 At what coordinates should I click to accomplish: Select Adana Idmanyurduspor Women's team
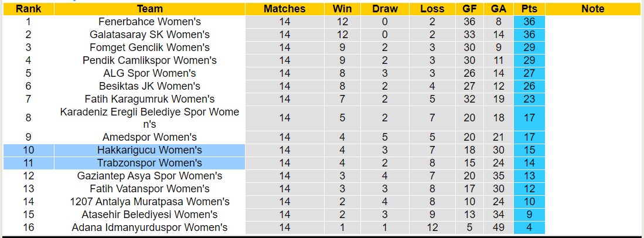pyautogui.click(x=149, y=227)
